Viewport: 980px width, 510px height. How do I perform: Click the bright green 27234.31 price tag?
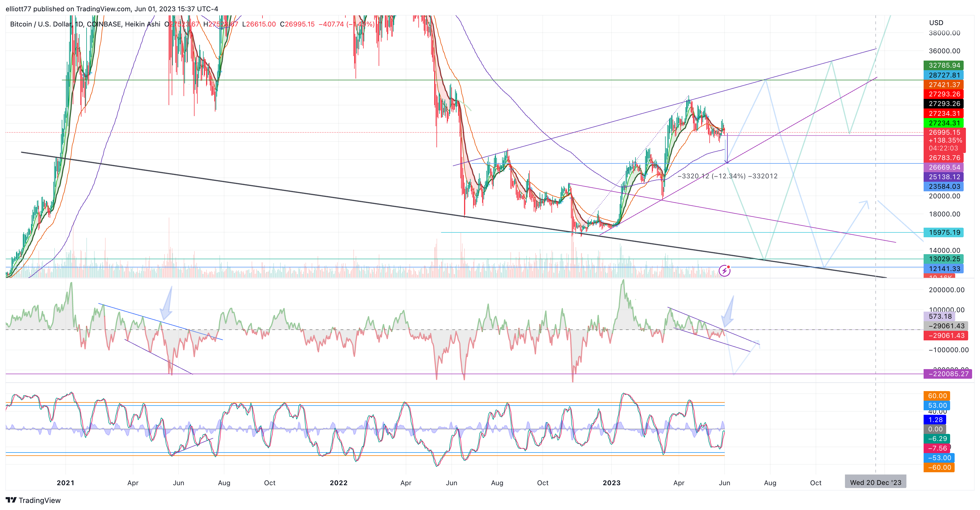click(943, 123)
